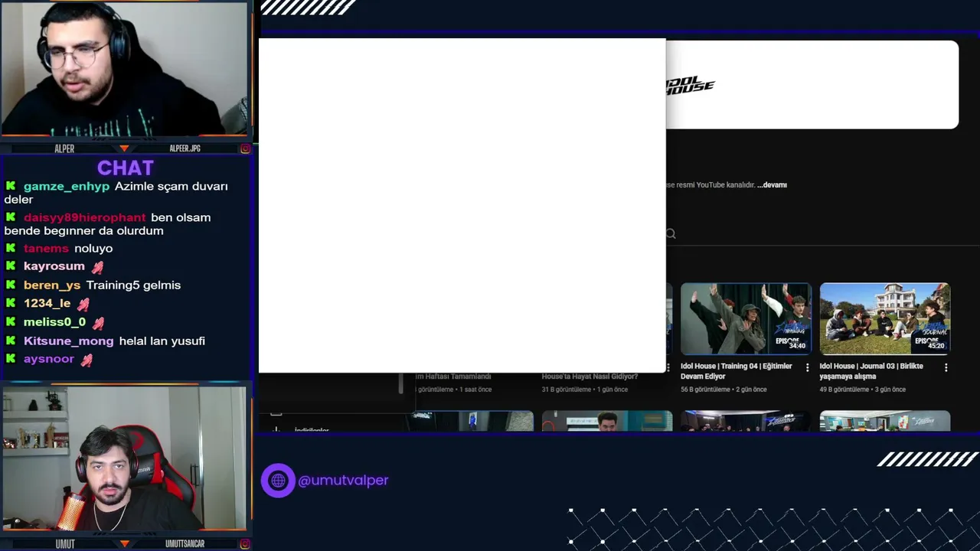
Task: Click Kick badge next to daisyy89hierophant
Action: [11, 217]
